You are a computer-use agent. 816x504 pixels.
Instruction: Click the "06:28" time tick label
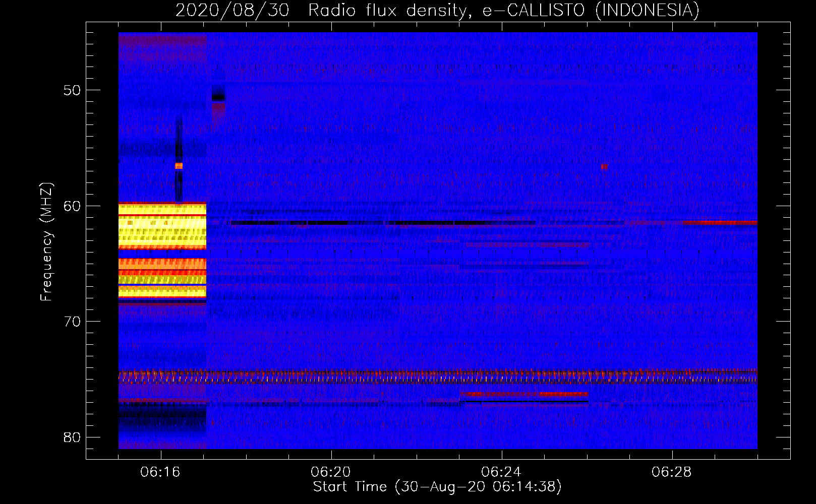click(x=672, y=472)
